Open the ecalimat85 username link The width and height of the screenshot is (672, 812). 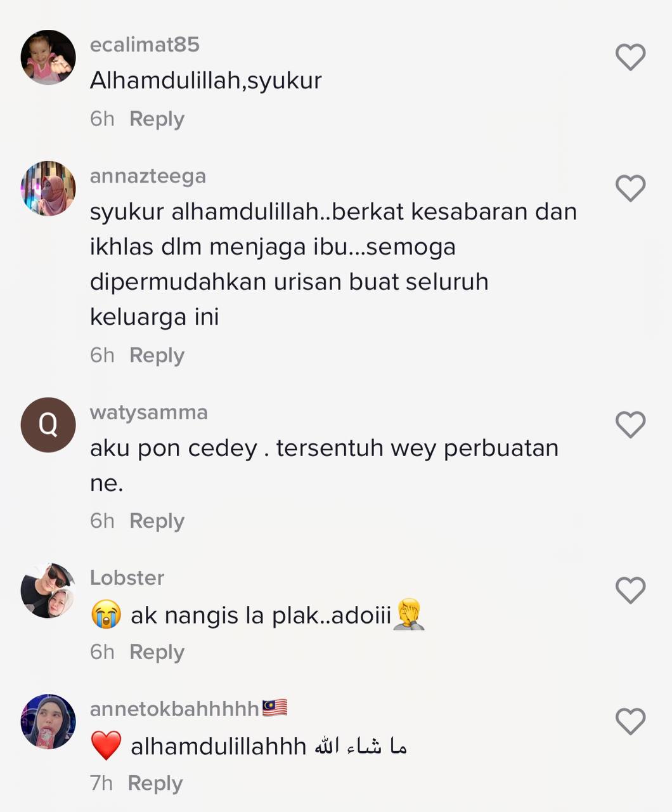point(145,44)
